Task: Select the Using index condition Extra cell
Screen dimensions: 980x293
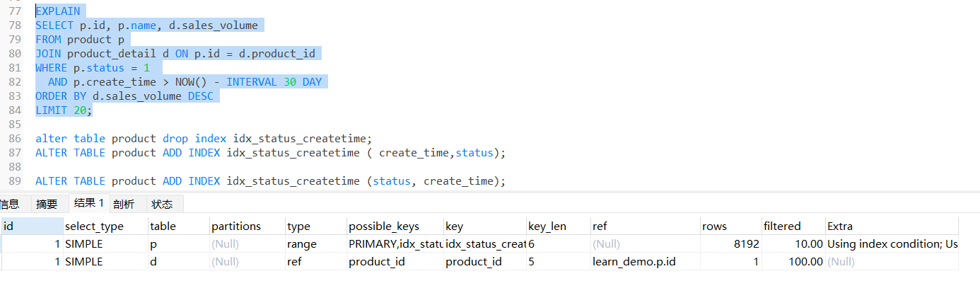Action: (891, 244)
